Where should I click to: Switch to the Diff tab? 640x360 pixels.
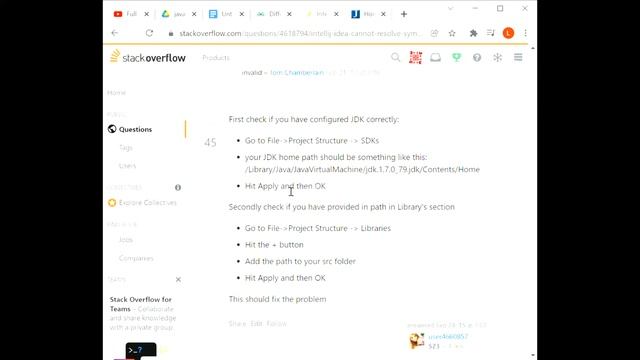273,14
